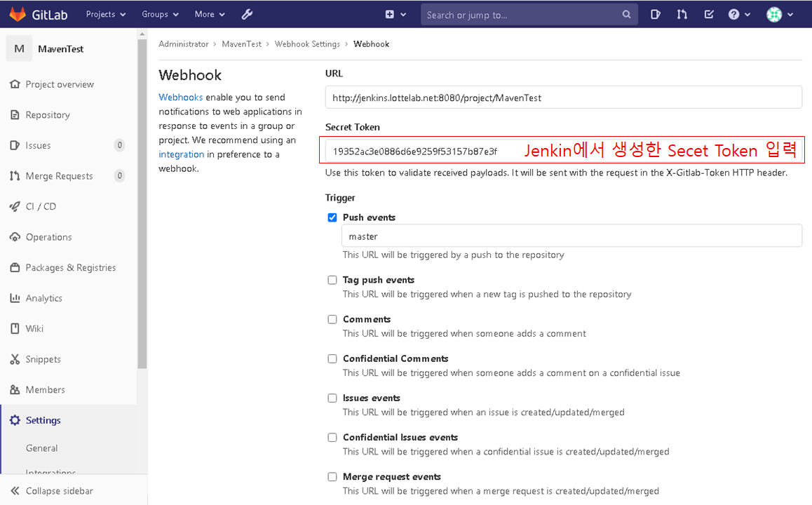Expand the user avatar dropdown arrow

(x=790, y=15)
